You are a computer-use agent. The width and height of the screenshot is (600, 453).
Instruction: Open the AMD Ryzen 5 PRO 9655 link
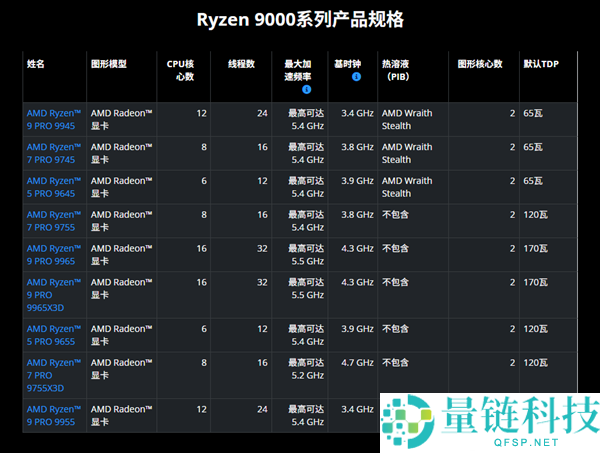pos(54,335)
